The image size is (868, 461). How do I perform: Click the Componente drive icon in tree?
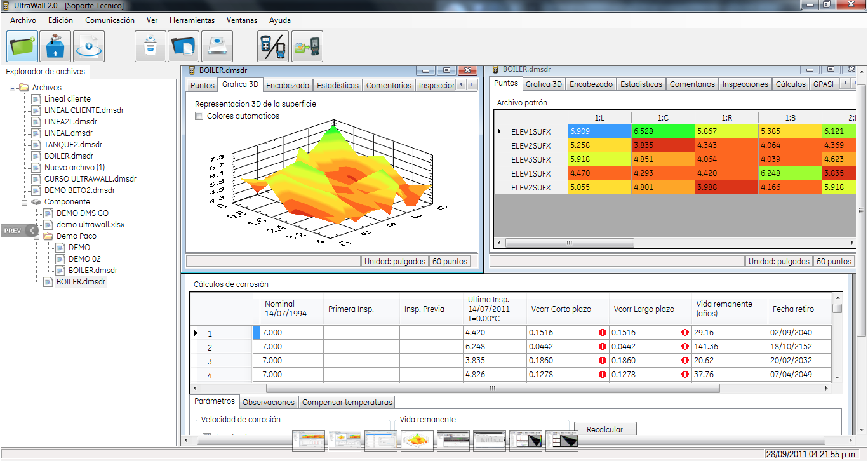(x=36, y=202)
